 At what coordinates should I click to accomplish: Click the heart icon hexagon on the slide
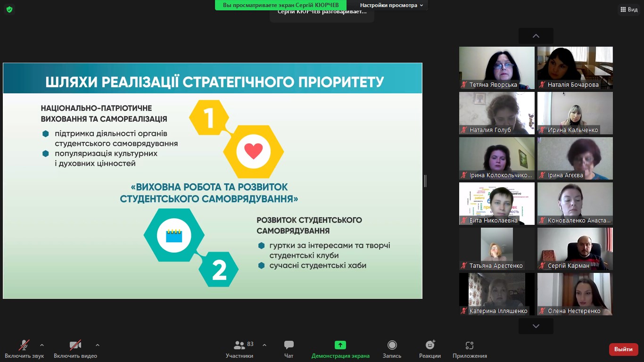coord(253,151)
